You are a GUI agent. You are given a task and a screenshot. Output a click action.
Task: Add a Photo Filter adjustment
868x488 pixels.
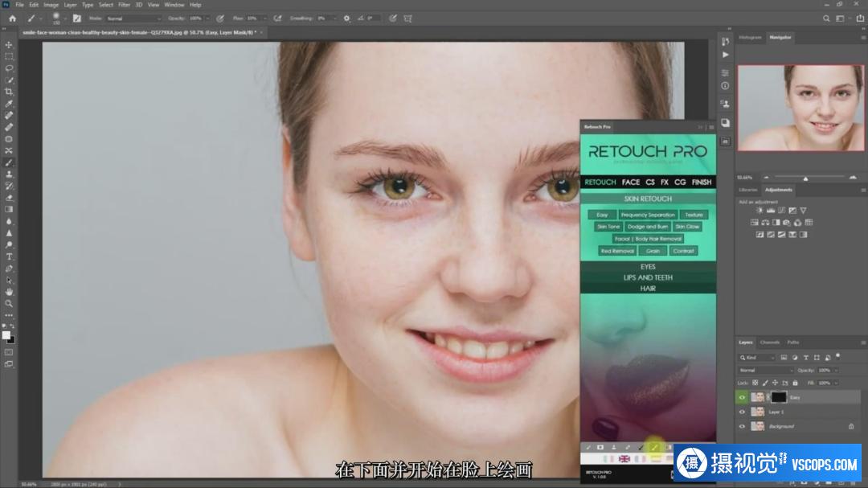click(x=787, y=223)
